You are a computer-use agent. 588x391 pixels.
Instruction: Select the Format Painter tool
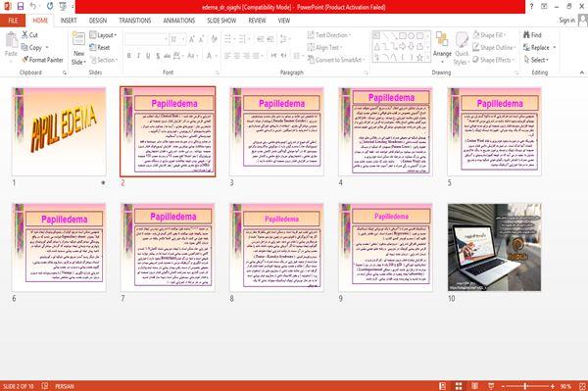42,60
